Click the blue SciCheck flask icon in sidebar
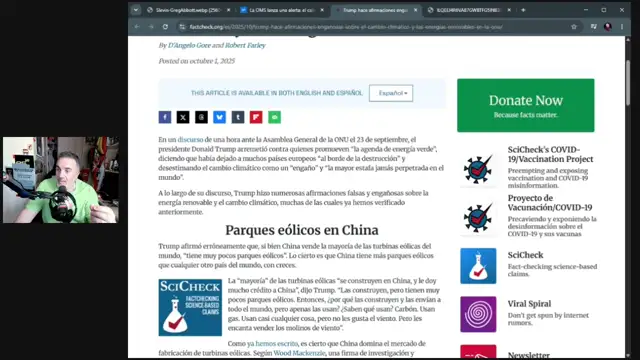Screen dimensions: 640x360 [478, 266]
